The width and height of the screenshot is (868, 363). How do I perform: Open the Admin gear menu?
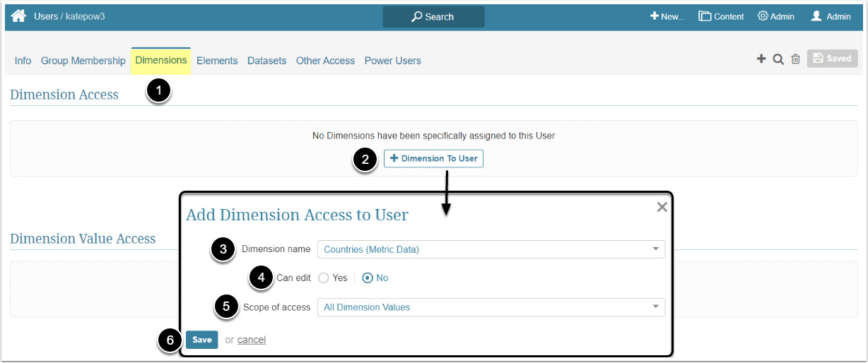[x=775, y=16]
